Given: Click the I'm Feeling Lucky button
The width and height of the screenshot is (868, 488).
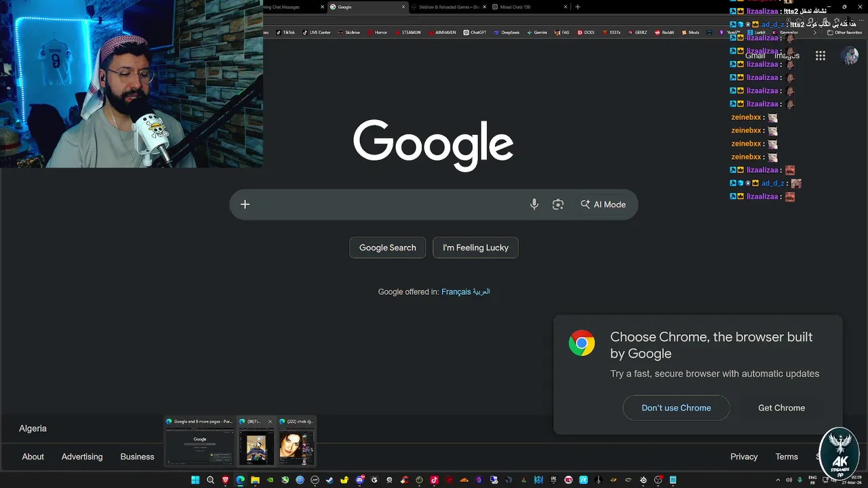Looking at the screenshot, I should click(475, 247).
